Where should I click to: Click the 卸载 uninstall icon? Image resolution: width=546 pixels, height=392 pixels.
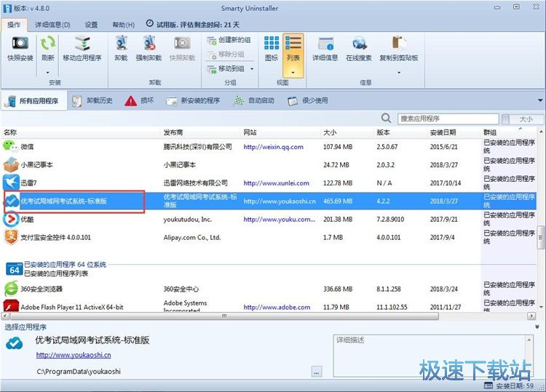tap(122, 47)
